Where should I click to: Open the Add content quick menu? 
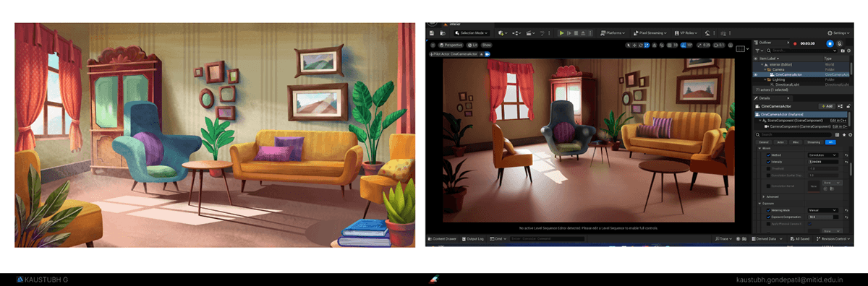(503, 33)
